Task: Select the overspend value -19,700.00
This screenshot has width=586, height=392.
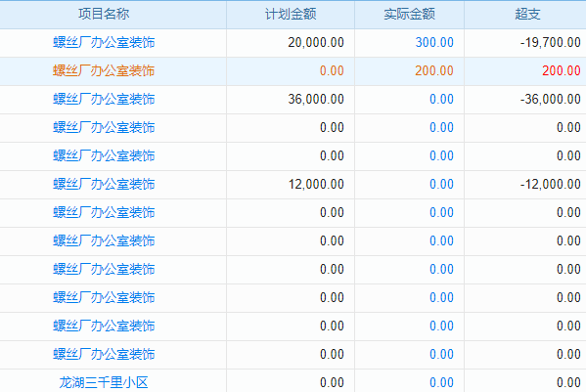Action: tap(551, 43)
